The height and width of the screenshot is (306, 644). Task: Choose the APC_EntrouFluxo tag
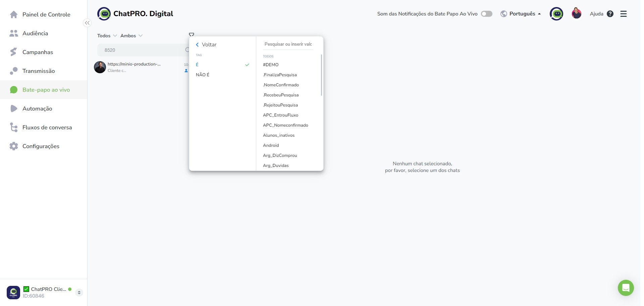pos(280,115)
